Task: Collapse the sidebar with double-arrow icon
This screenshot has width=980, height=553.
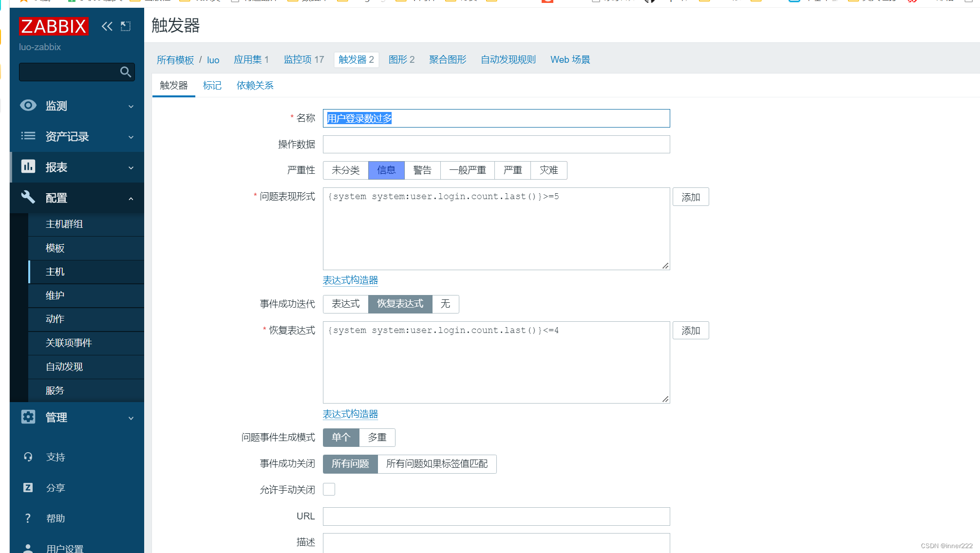Action: tap(107, 26)
